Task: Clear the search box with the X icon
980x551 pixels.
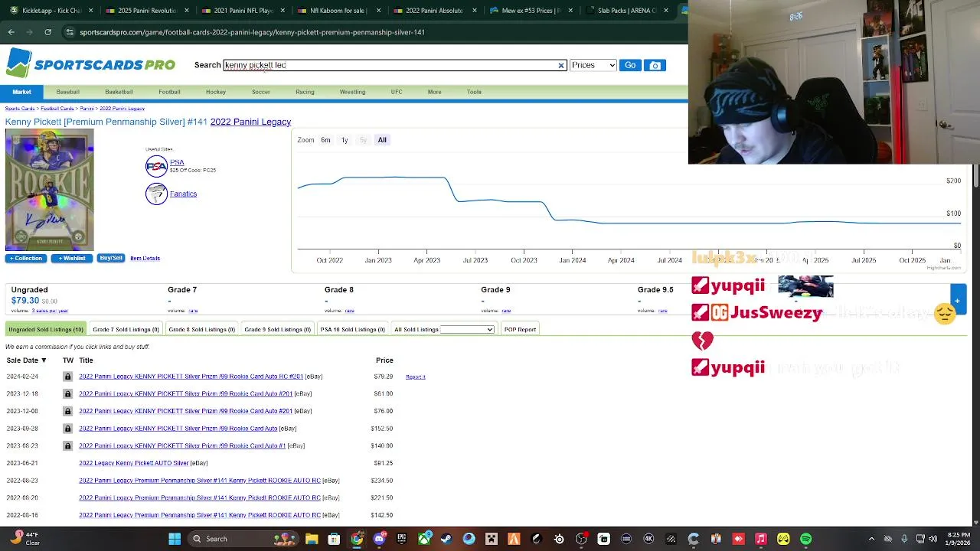Action: click(561, 65)
